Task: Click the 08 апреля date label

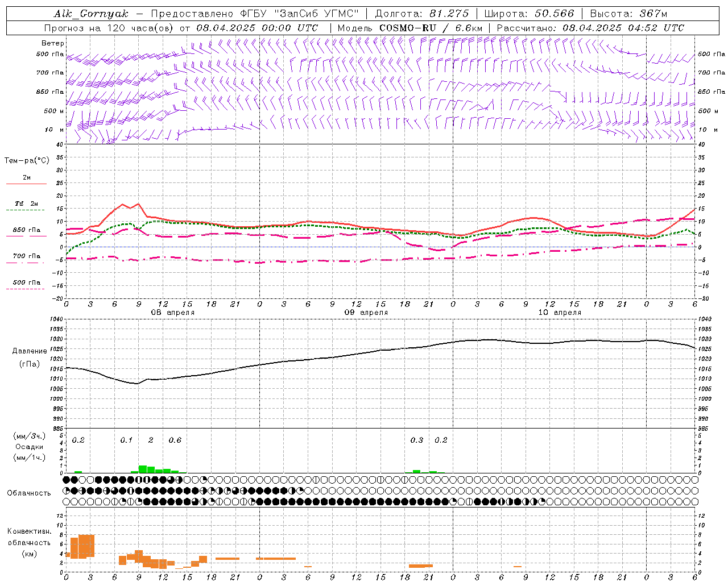Action: coord(172,312)
